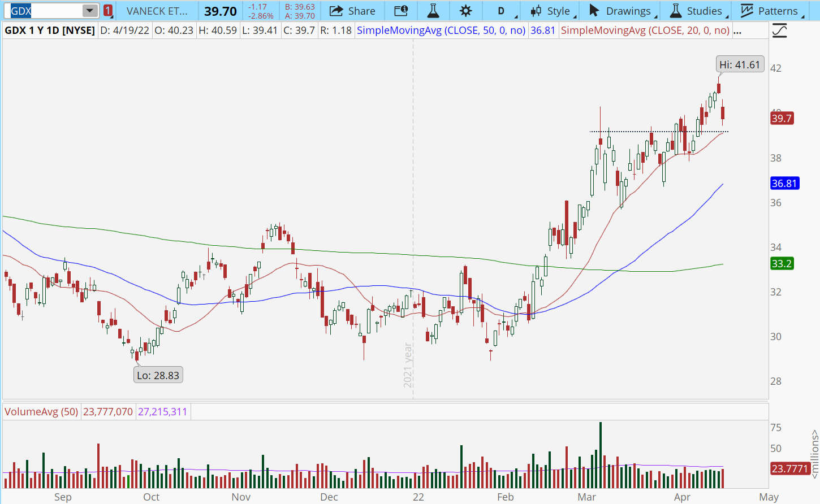
Task: Click the blue 36.81 moving average axis label
Action: (x=785, y=183)
